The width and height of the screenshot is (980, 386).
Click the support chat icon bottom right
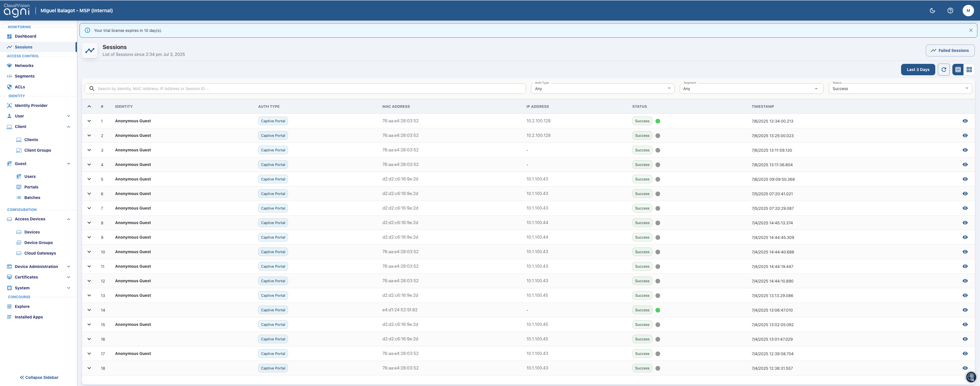click(971, 377)
